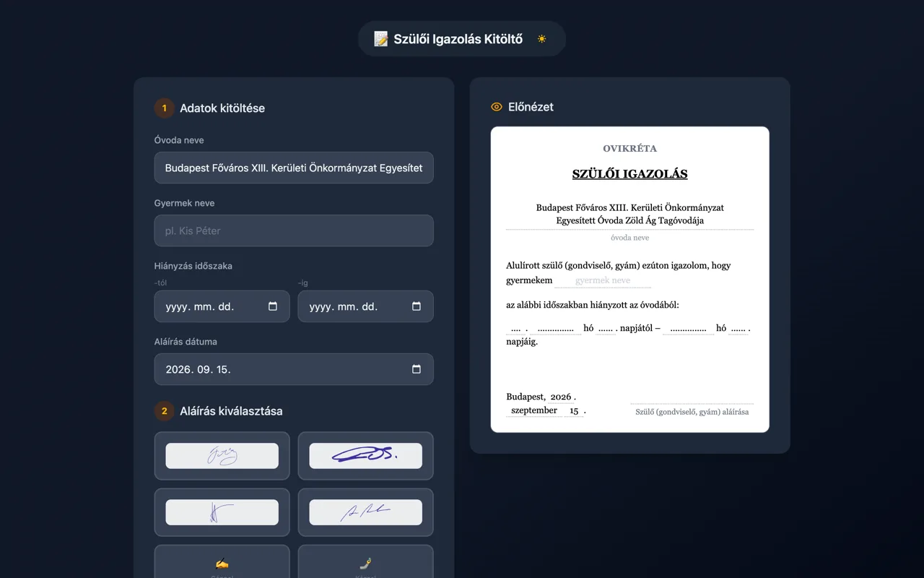
Task: Focus the Gyermek neve input field
Action: coord(294,230)
